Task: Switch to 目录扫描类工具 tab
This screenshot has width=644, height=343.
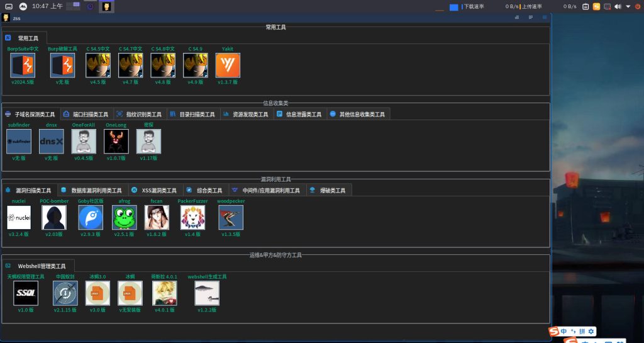Action: click(194, 114)
